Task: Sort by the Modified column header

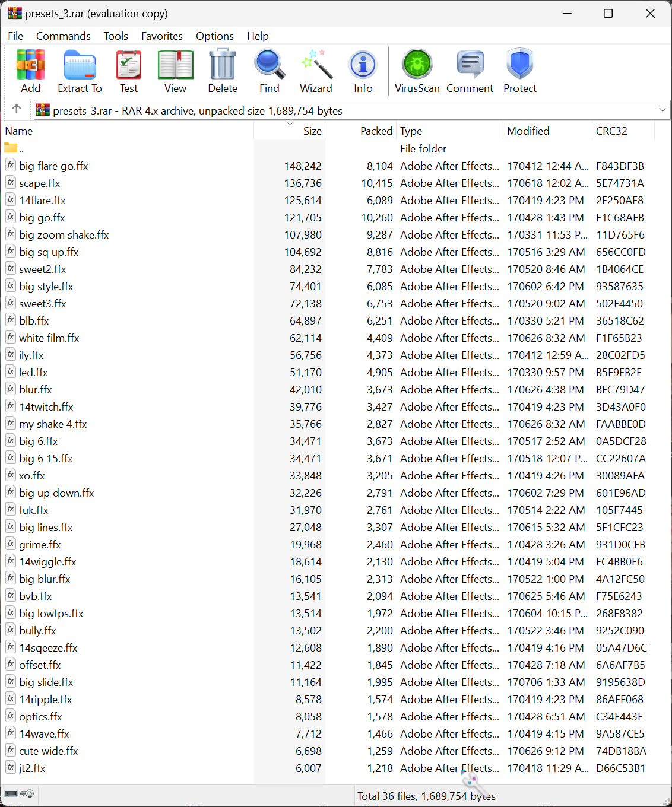Action: (x=547, y=131)
